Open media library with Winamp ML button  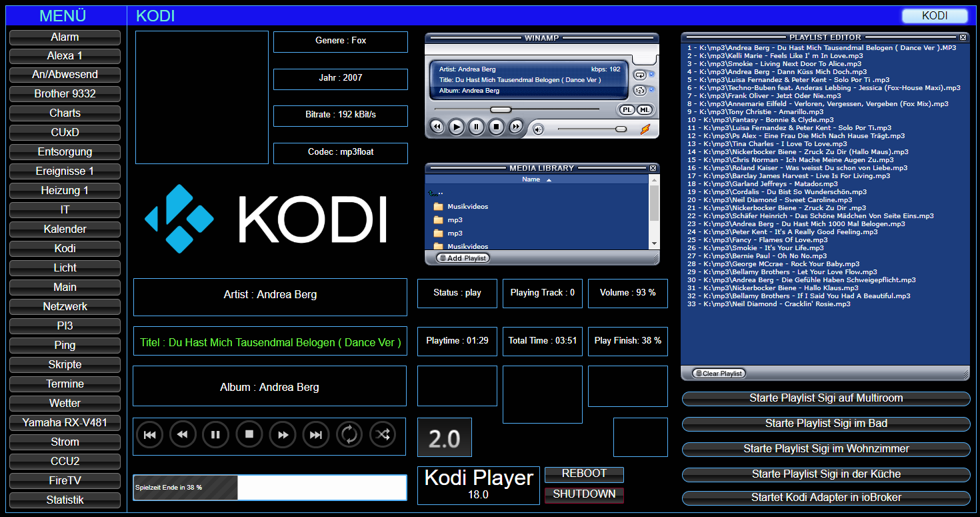click(644, 110)
